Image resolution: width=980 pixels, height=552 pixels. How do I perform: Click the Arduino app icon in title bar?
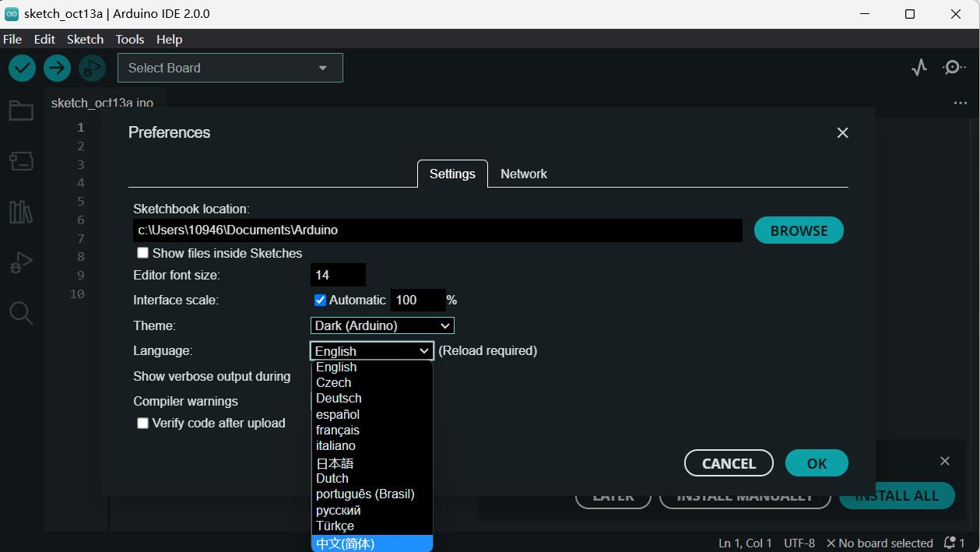click(12, 14)
